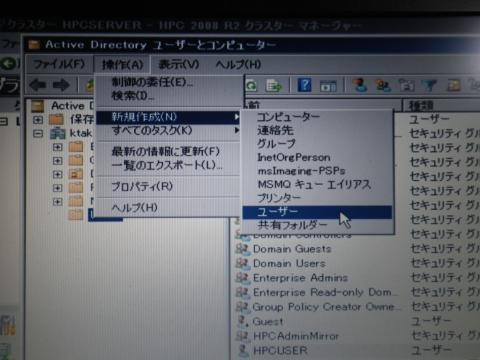
Task: Select ユーザー in the submenu
Action: click(317, 212)
